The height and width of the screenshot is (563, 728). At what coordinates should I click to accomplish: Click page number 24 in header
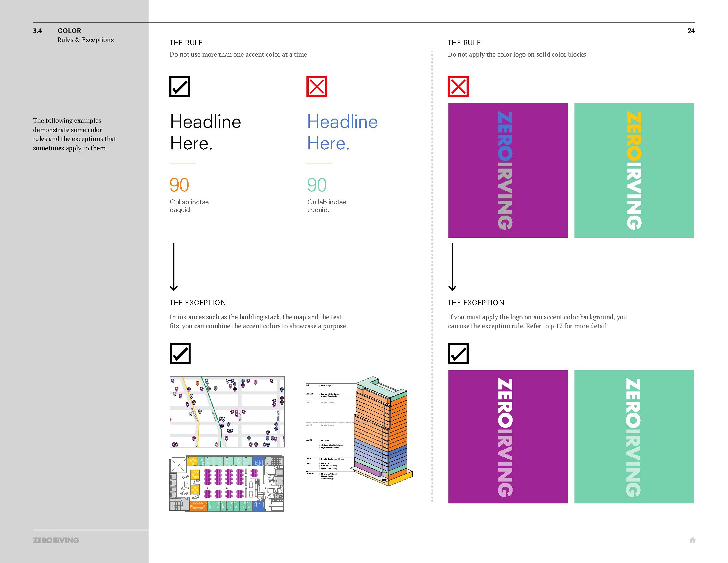coord(691,31)
